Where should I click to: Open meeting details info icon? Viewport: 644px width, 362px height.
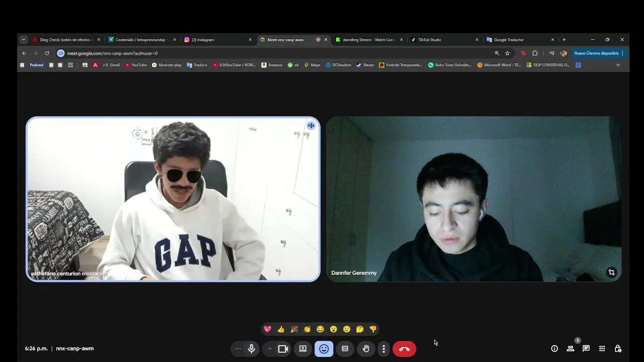coord(554,348)
